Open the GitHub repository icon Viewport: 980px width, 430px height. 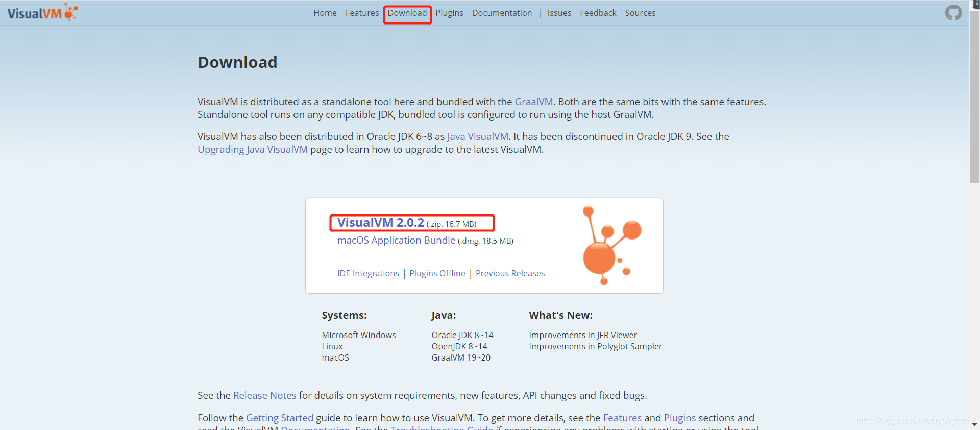point(953,13)
